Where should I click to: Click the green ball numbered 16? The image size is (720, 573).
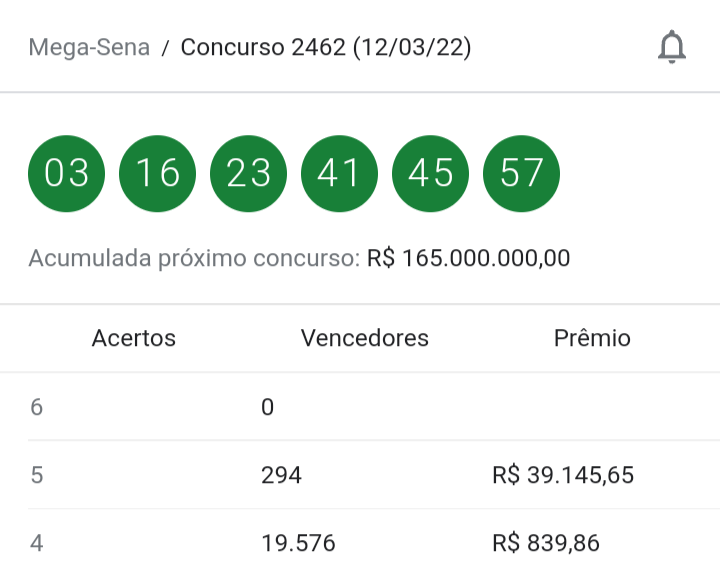click(x=158, y=174)
